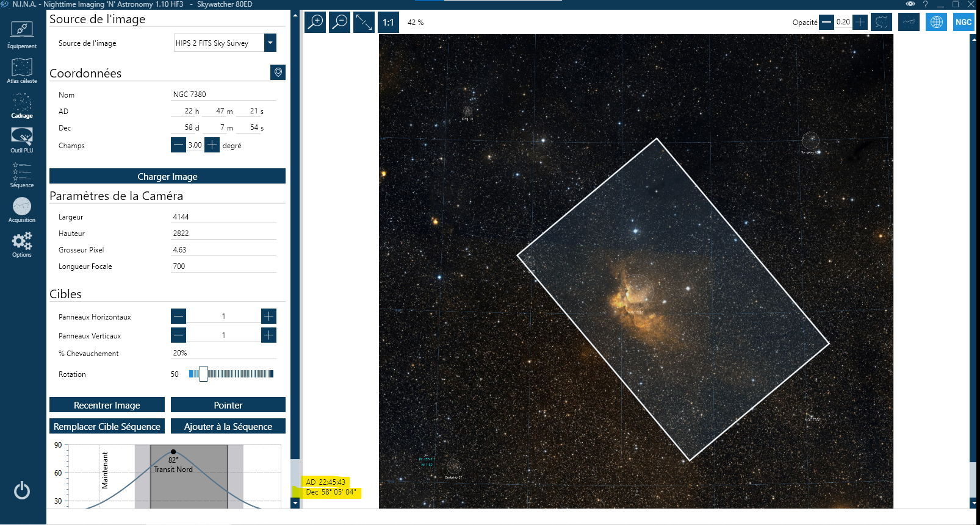Image resolution: width=980 pixels, height=525 pixels.
Task: Edit the Opacité value 0.20
Action: pos(843,22)
